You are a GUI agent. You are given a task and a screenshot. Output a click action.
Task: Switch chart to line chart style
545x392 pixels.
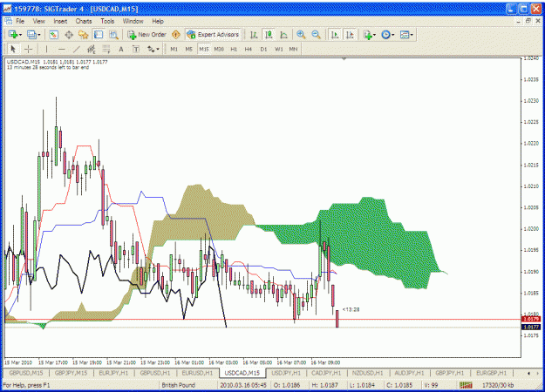pos(283,35)
